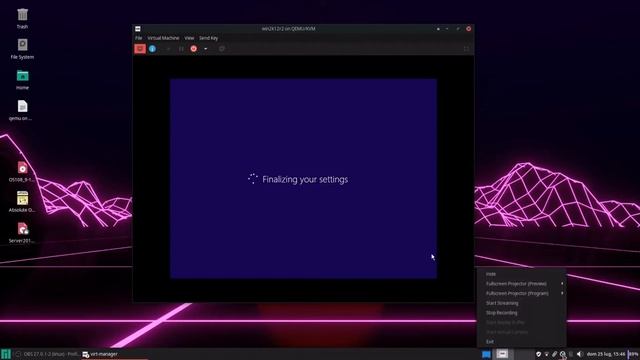Open the Home folder desktop icon
Viewport: 640px width, 360px height.
point(22,80)
